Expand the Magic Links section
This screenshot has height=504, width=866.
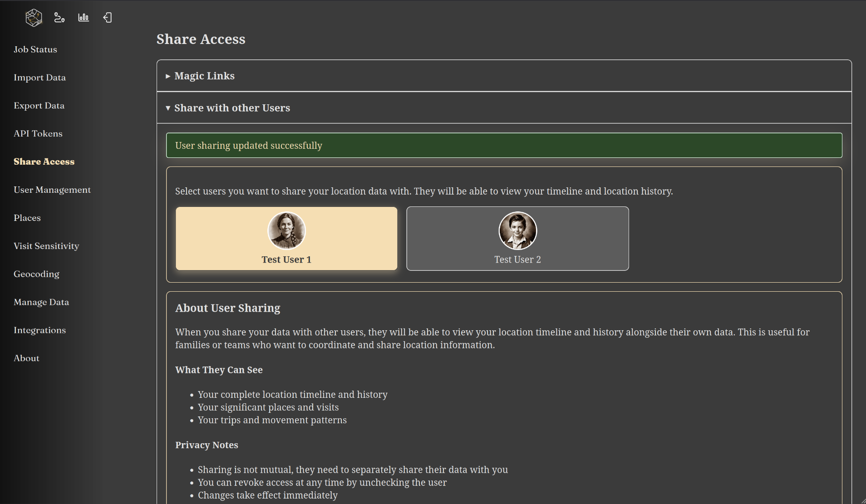tap(204, 76)
